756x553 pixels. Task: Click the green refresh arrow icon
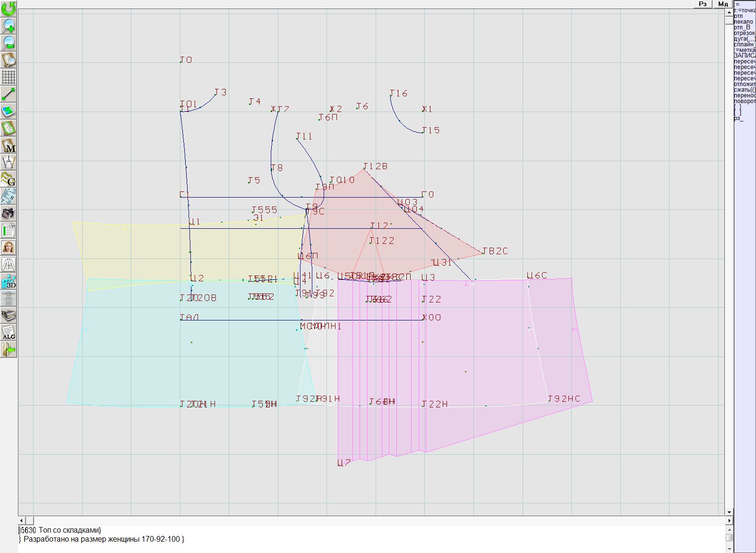9,9
